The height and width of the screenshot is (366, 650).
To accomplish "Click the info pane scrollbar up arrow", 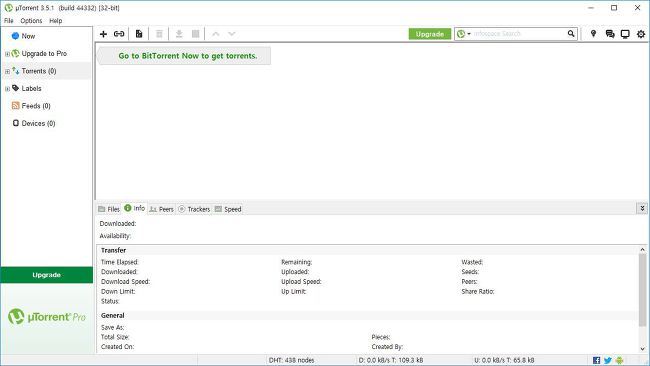I will pyautogui.click(x=642, y=250).
